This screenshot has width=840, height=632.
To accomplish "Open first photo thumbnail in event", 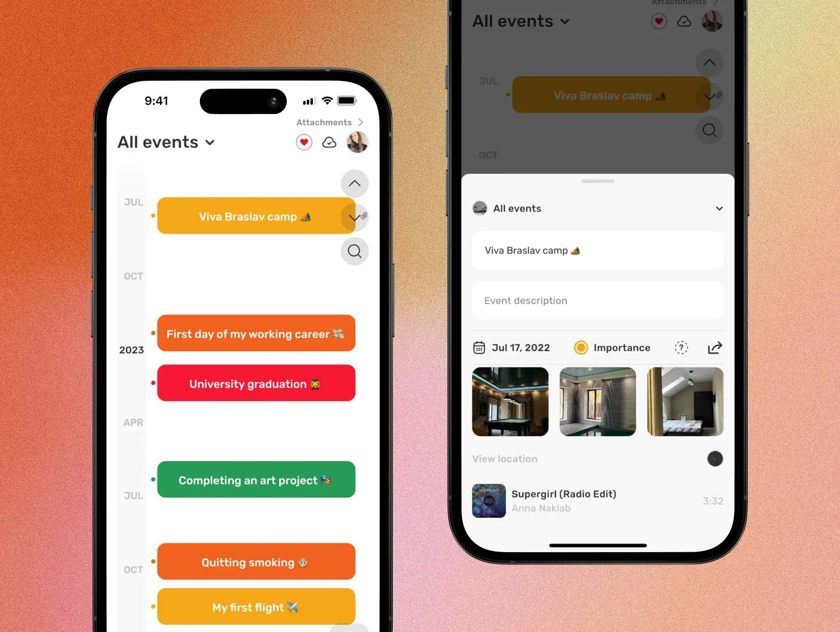I will 509,402.
